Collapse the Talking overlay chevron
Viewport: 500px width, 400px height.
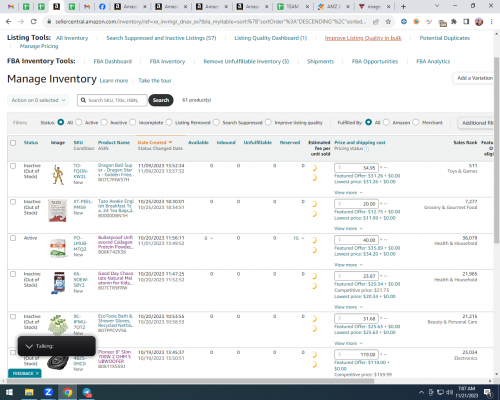tap(29, 346)
